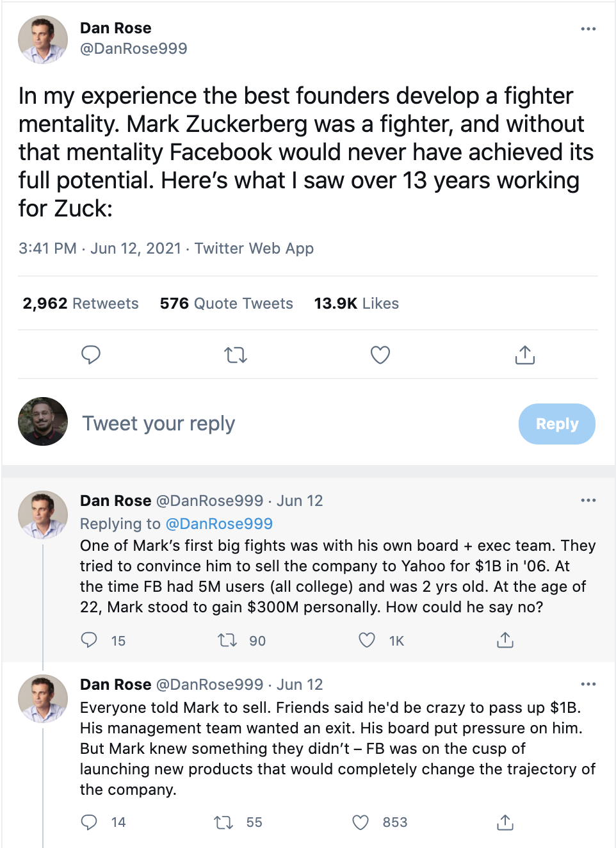Open the @DanRose999 link in 'Replying to'
616x848 pixels.
pos(219,524)
